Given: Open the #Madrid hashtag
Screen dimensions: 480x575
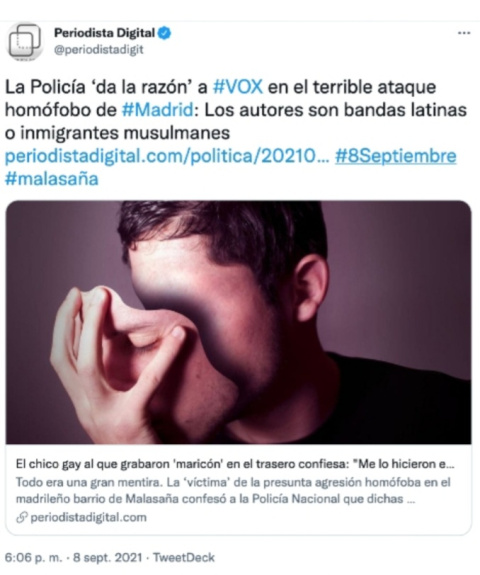Looking at the screenshot, I should coord(158,110).
